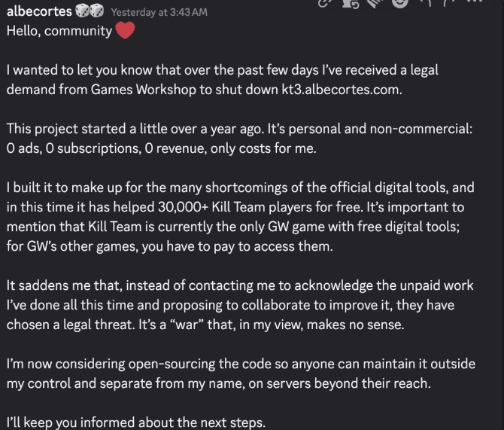Click the '0 ads, 0 subscriptions' line
This screenshot has height=430, width=504.
coord(162,148)
